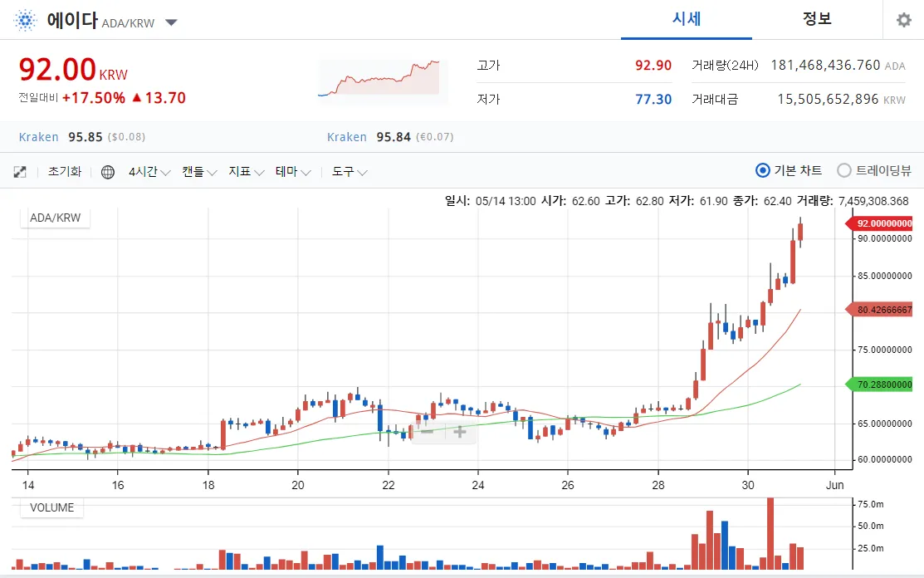
Task: Open the 지표 indicators dropdown
Action: tap(247, 172)
